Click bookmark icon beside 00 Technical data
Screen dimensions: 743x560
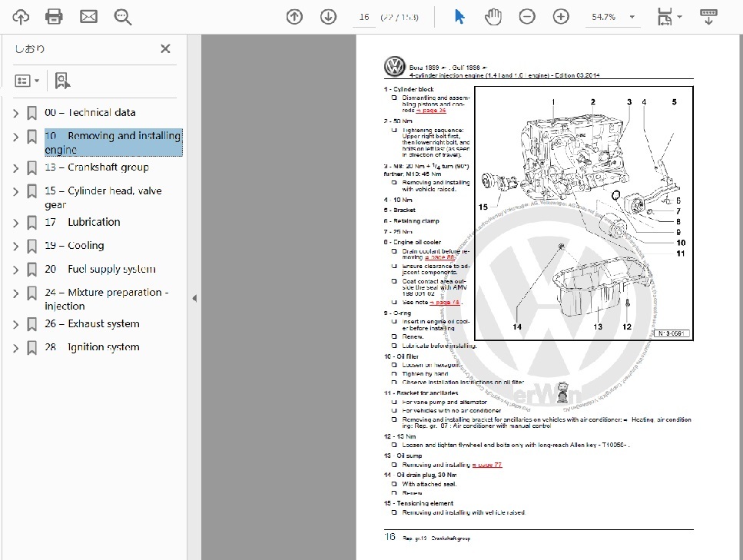pyautogui.click(x=32, y=113)
